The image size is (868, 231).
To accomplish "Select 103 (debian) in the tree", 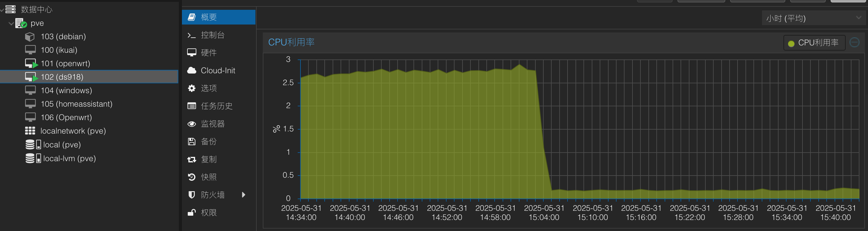I will pyautogui.click(x=63, y=36).
